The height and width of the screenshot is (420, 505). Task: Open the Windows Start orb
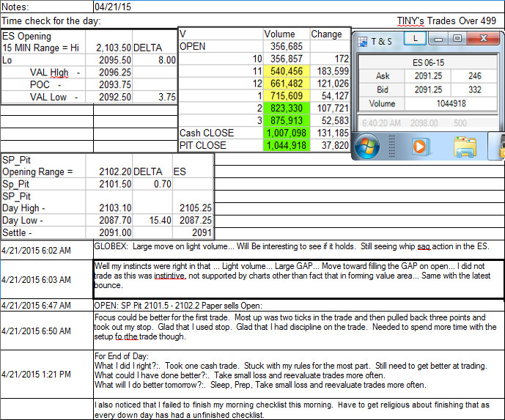367,146
